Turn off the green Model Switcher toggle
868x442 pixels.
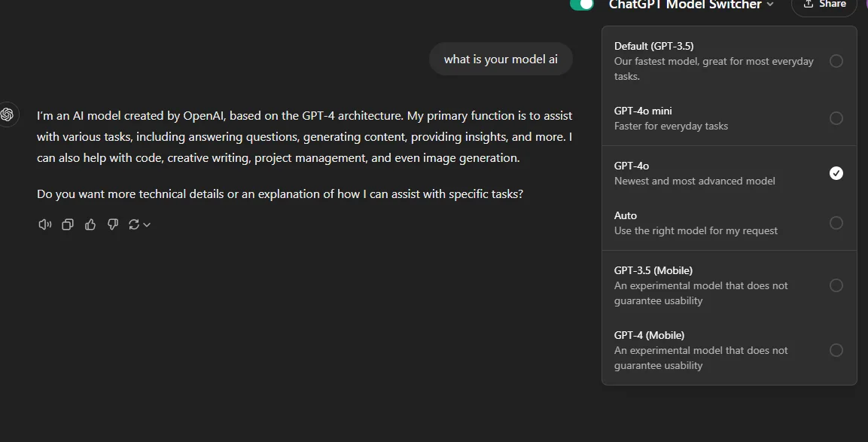(582, 5)
